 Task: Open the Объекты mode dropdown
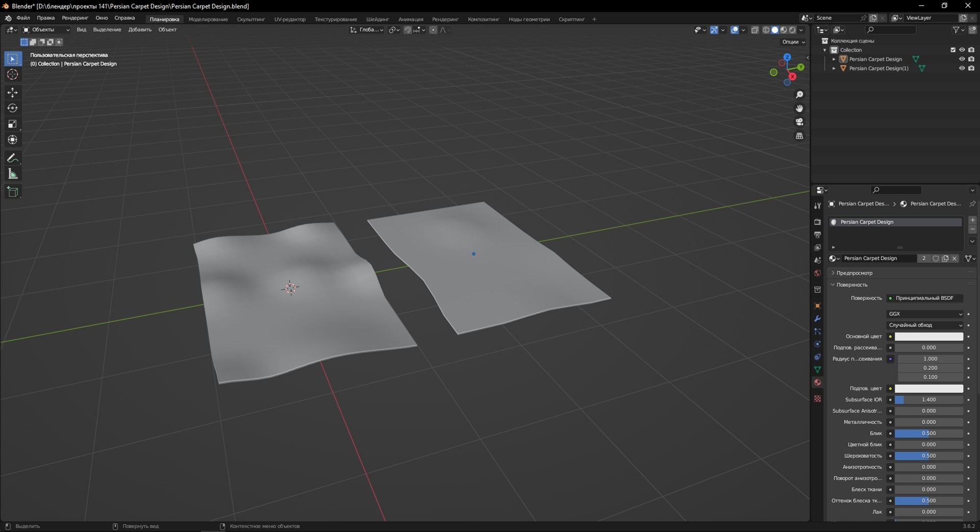(x=46, y=30)
